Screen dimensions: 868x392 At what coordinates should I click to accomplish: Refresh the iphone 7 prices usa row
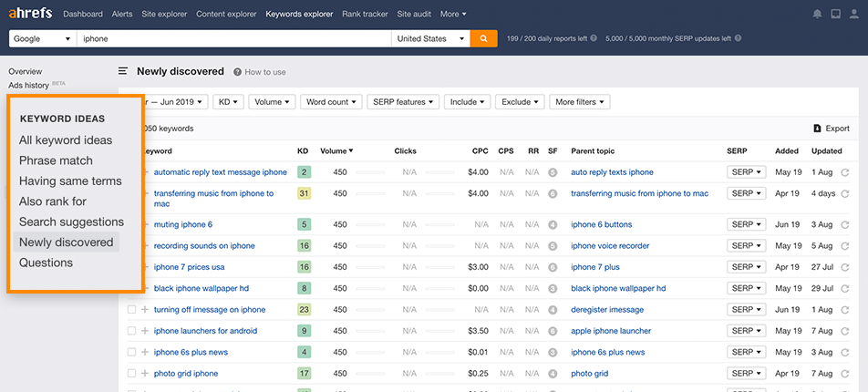coord(844,267)
